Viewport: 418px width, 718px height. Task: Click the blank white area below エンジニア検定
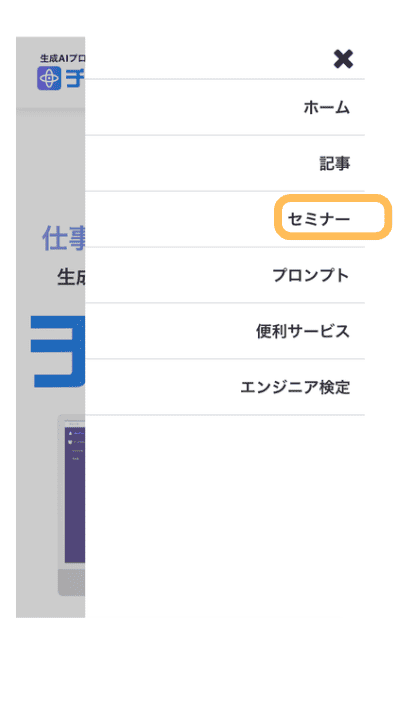pos(225,517)
